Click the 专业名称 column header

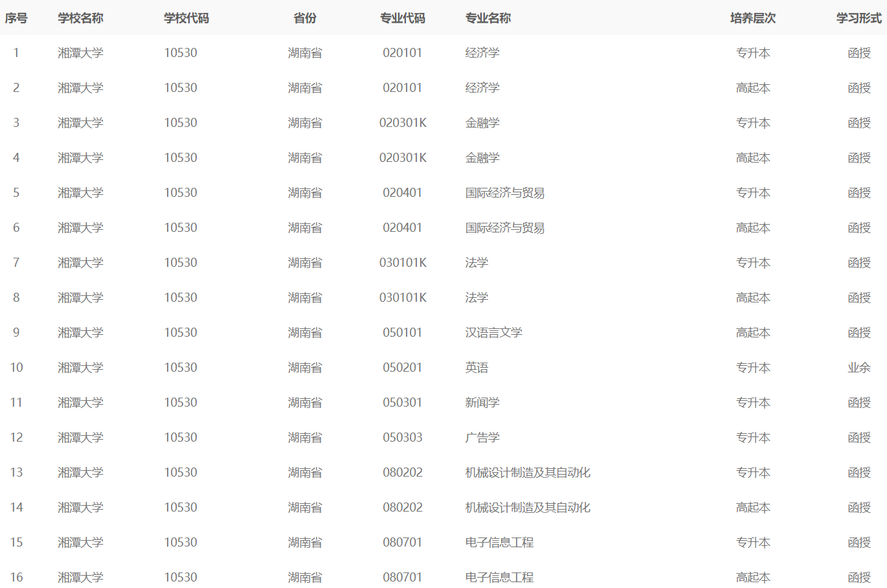(x=488, y=18)
